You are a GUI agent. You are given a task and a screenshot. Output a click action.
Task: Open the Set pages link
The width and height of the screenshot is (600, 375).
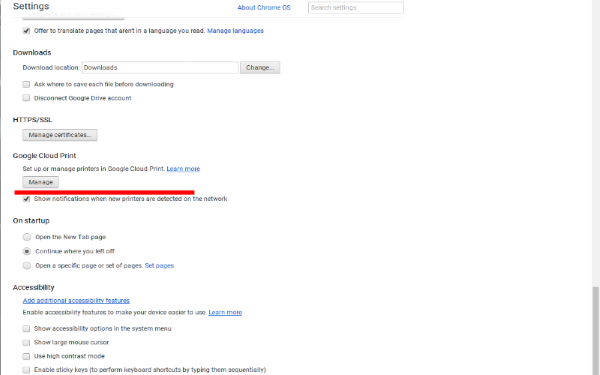point(159,266)
